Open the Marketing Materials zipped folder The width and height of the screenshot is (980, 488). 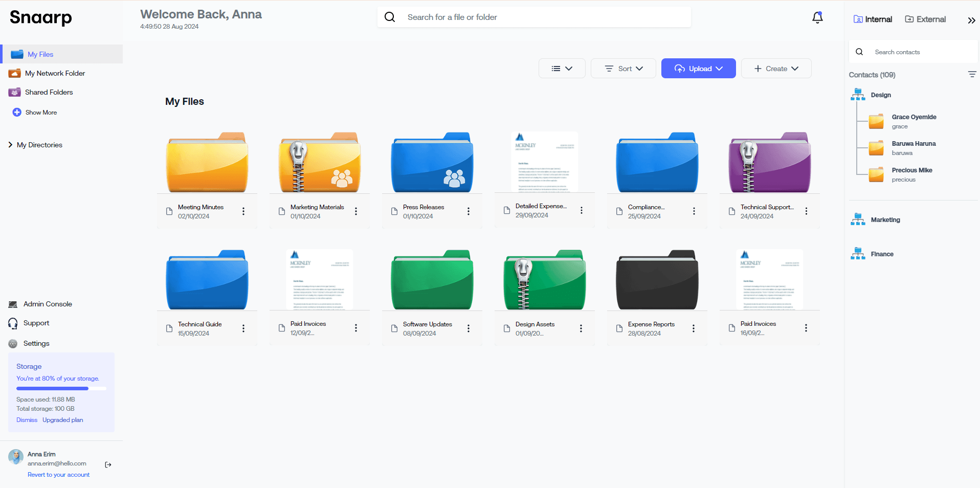pyautogui.click(x=320, y=162)
